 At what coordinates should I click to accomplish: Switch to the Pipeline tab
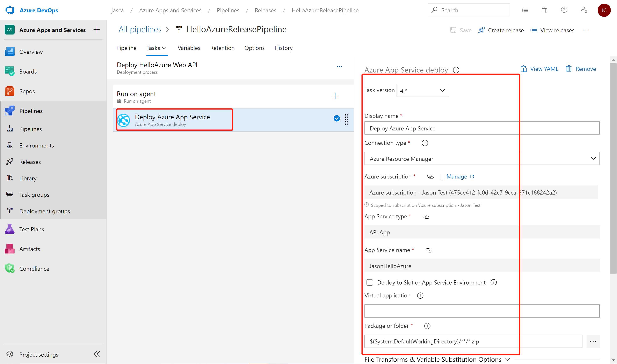point(126,48)
